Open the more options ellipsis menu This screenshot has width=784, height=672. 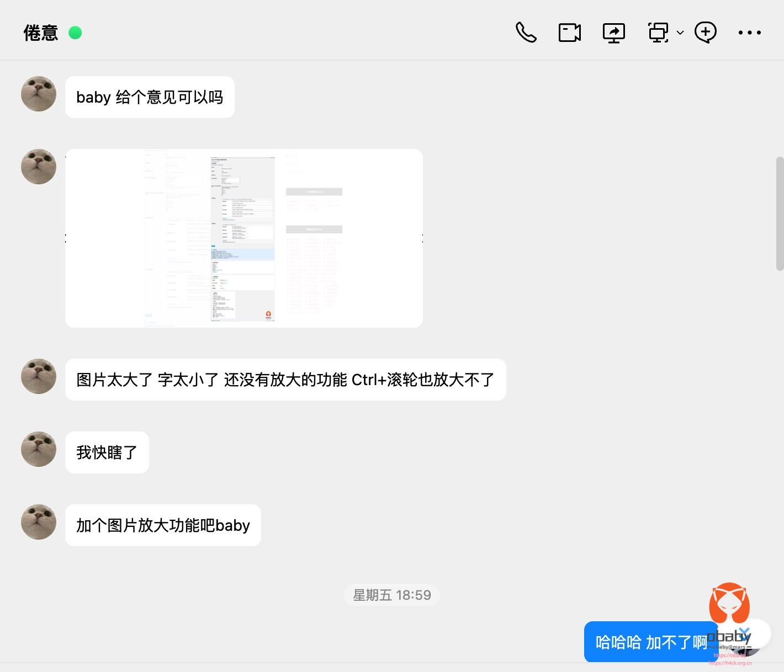point(749,33)
